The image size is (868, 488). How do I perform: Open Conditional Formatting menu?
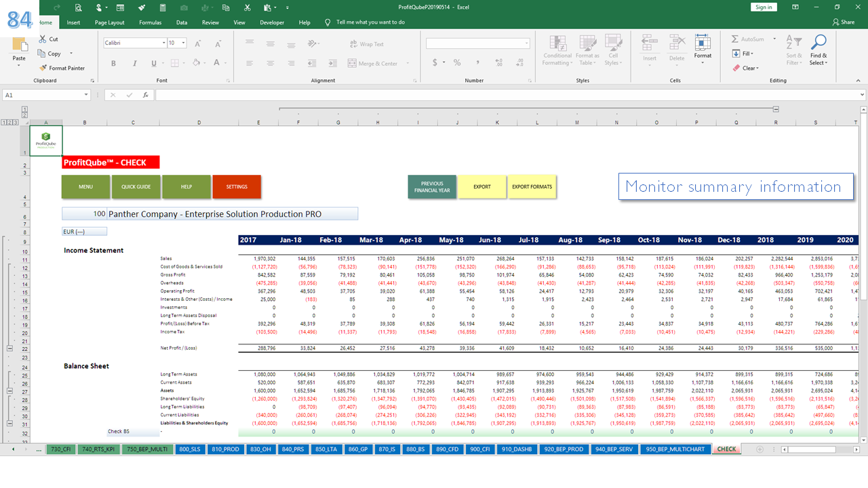click(x=557, y=51)
